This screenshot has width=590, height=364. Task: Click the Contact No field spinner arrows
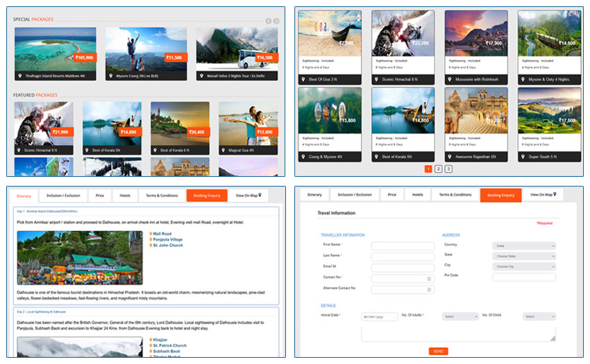coord(429,279)
